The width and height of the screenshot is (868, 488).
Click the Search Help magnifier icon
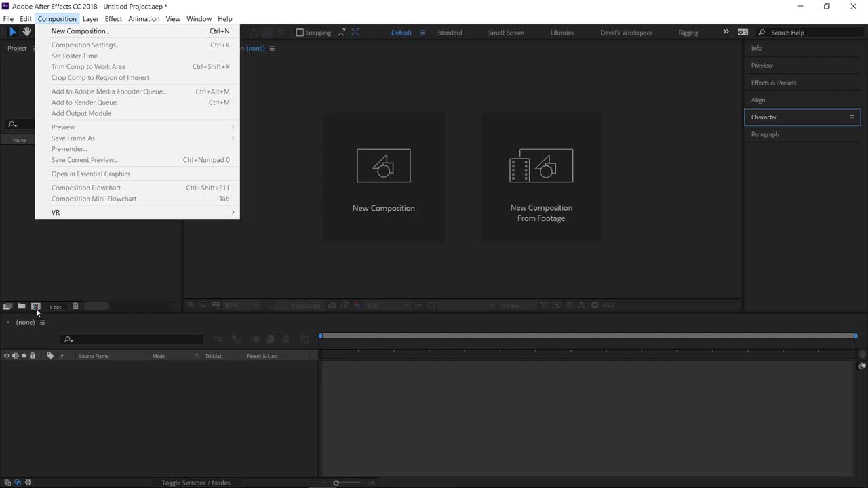point(762,33)
